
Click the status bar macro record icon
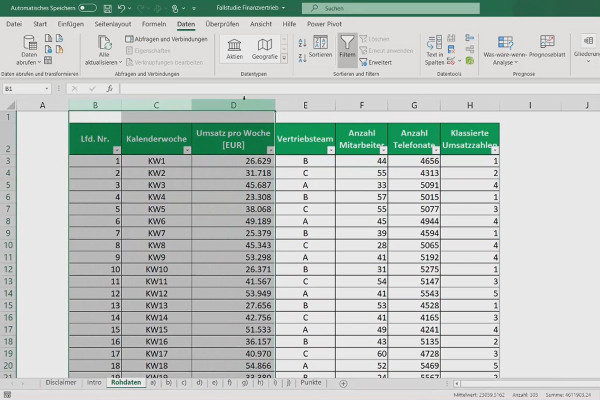click(7, 395)
